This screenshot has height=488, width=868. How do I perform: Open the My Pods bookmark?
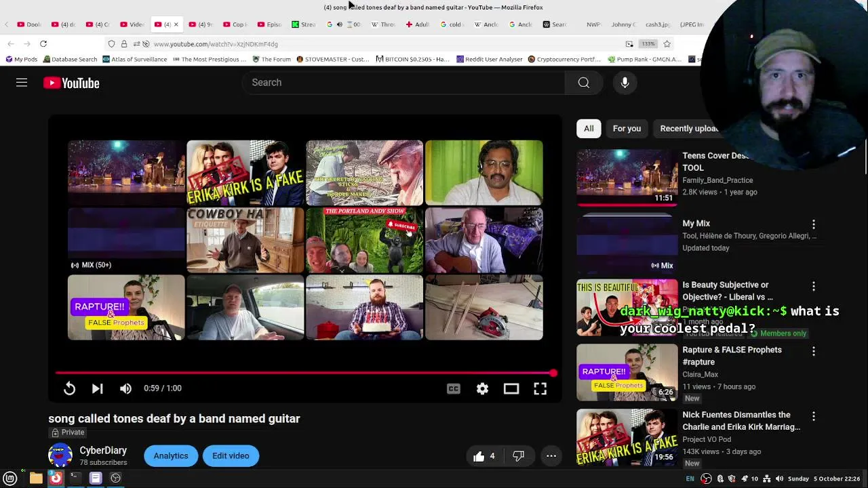[x=21, y=59]
